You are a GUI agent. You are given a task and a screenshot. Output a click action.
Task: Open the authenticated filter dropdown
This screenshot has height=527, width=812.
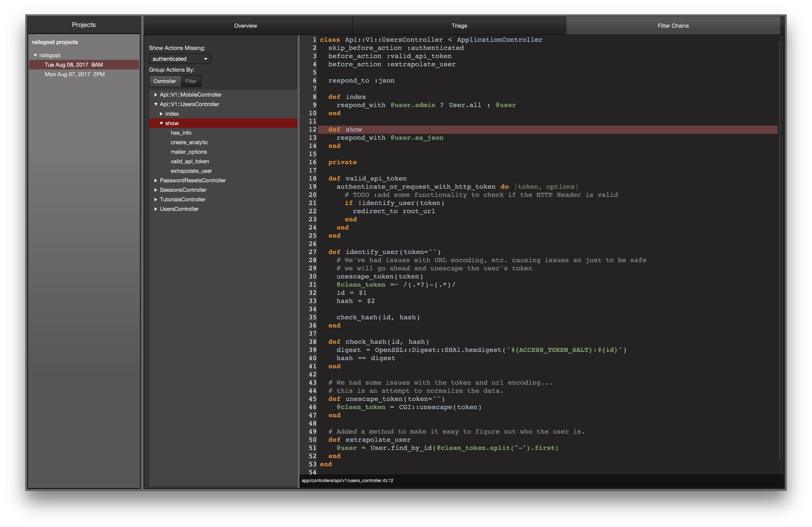[x=180, y=59]
